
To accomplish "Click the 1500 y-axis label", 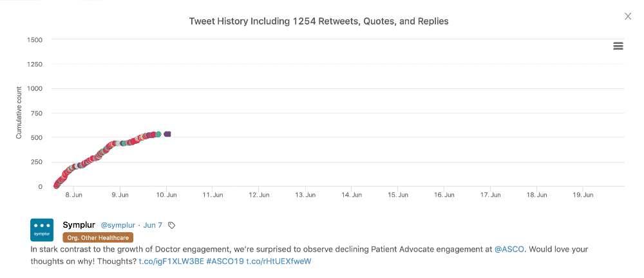I will [x=35, y=39].
